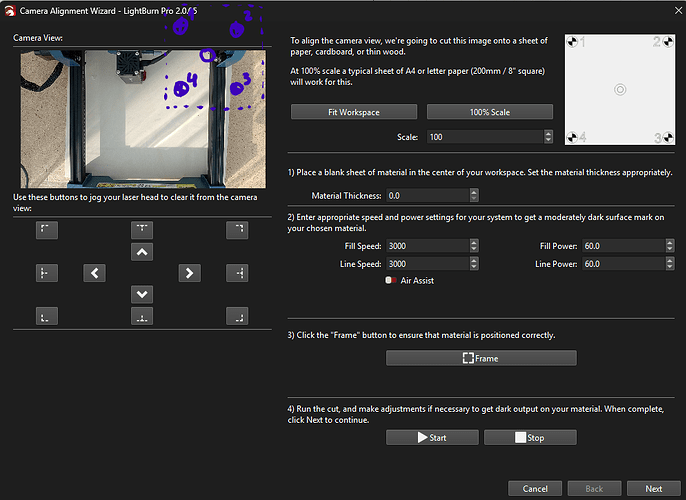This screenshot has height=500, width=686.
Task: Jog laser head to top-left corner
Action: point(47,230)
